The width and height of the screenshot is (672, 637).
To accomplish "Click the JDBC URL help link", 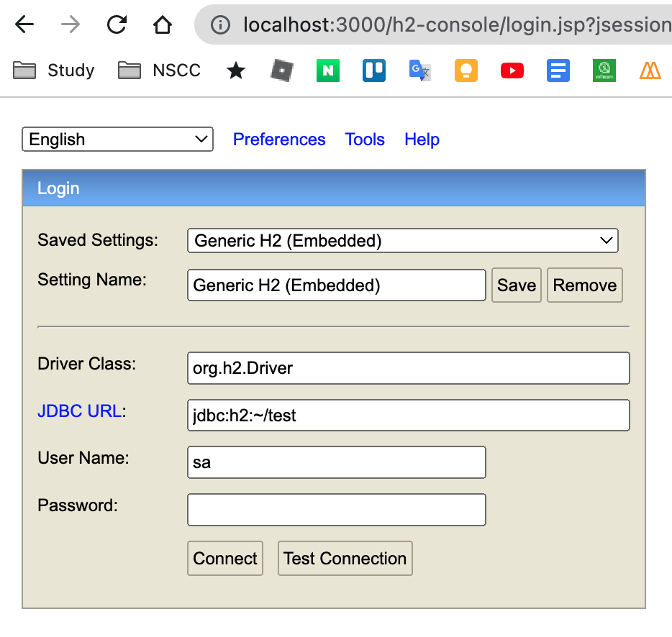I will coord(79,411).
